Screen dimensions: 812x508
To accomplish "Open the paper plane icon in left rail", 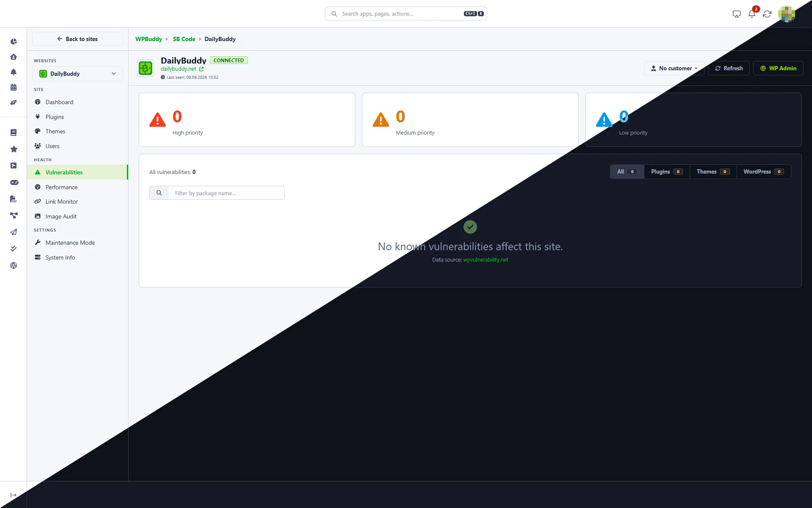I will pyautogui.click(x=14, y=232).
